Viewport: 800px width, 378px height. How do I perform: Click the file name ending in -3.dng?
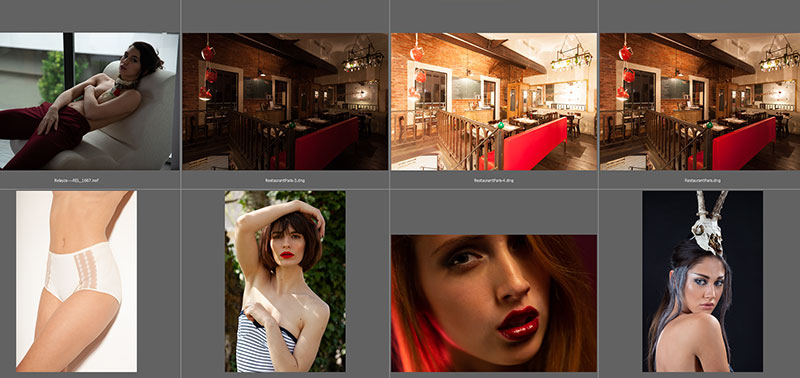[x=285, y=181]
